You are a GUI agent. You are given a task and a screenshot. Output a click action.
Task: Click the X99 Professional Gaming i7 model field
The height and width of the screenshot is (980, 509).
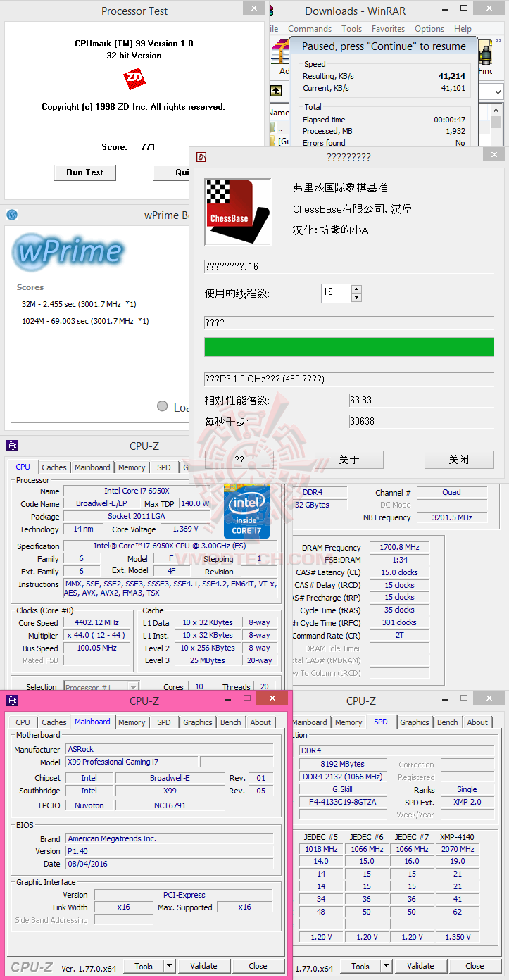click(x=132, y=762)
